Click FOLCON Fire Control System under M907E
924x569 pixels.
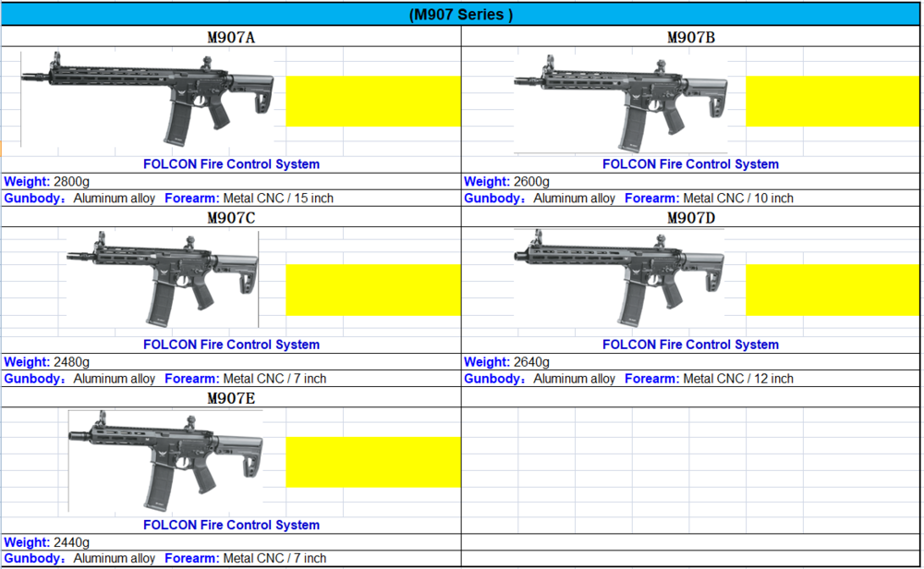(x=231, y=525)
